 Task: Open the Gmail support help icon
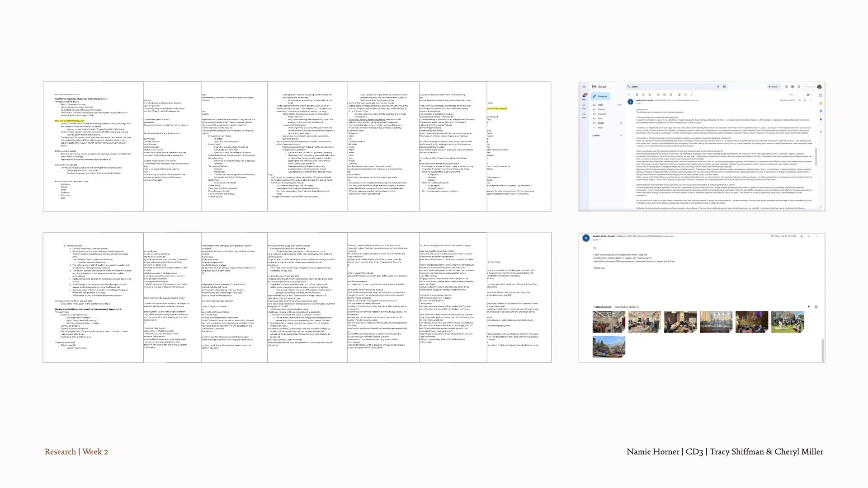[x=786, y=87]
